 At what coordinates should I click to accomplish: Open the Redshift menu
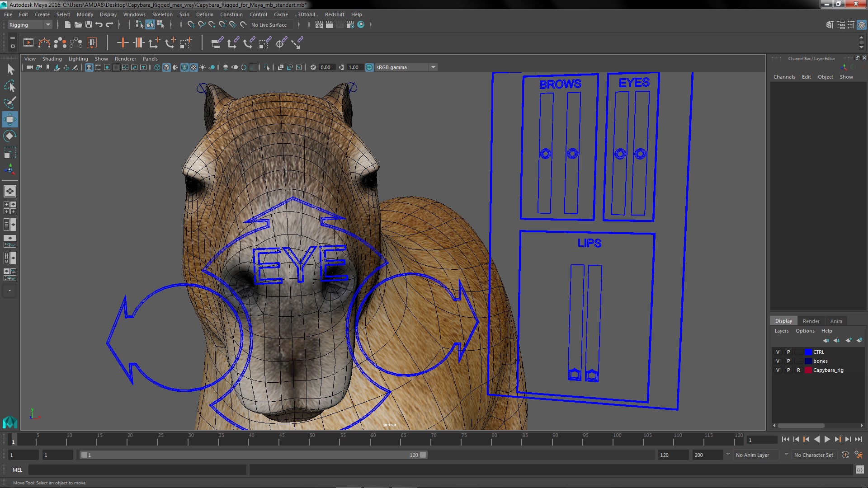(335, 14)
